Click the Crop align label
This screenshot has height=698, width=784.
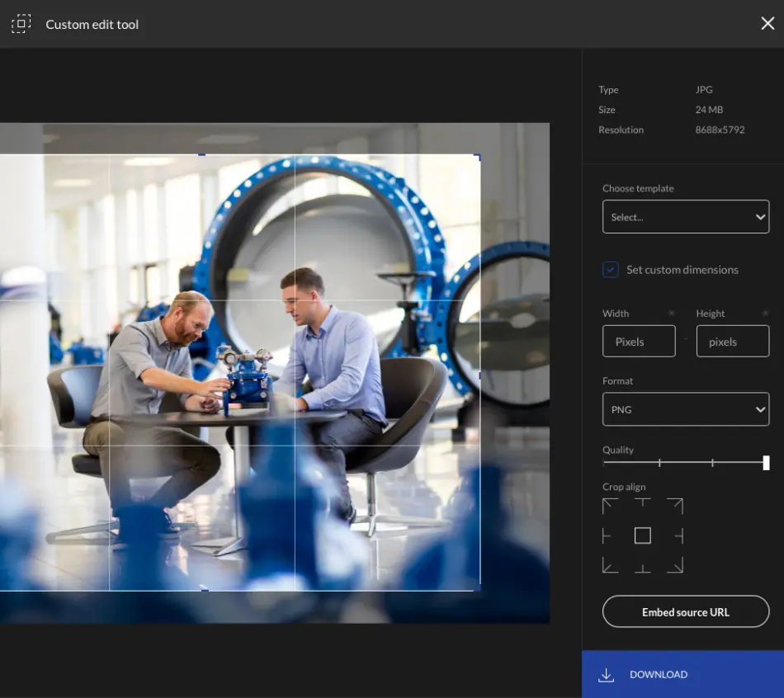[624, 487]
